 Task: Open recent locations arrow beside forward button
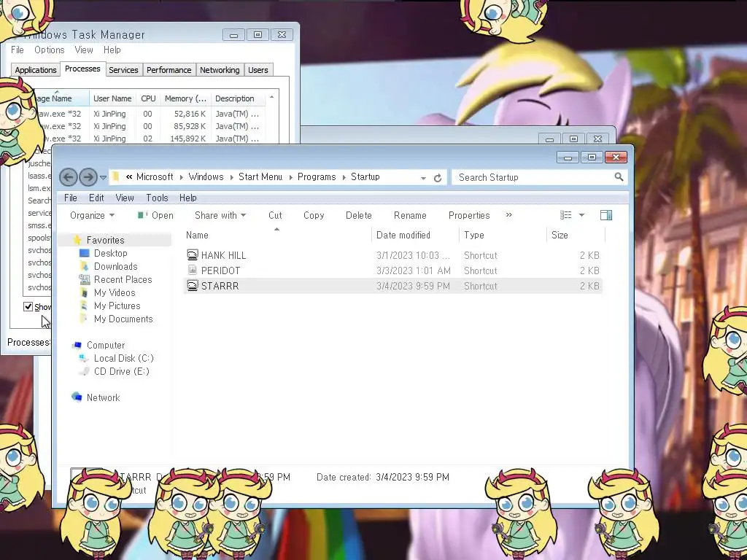(103, 178)
